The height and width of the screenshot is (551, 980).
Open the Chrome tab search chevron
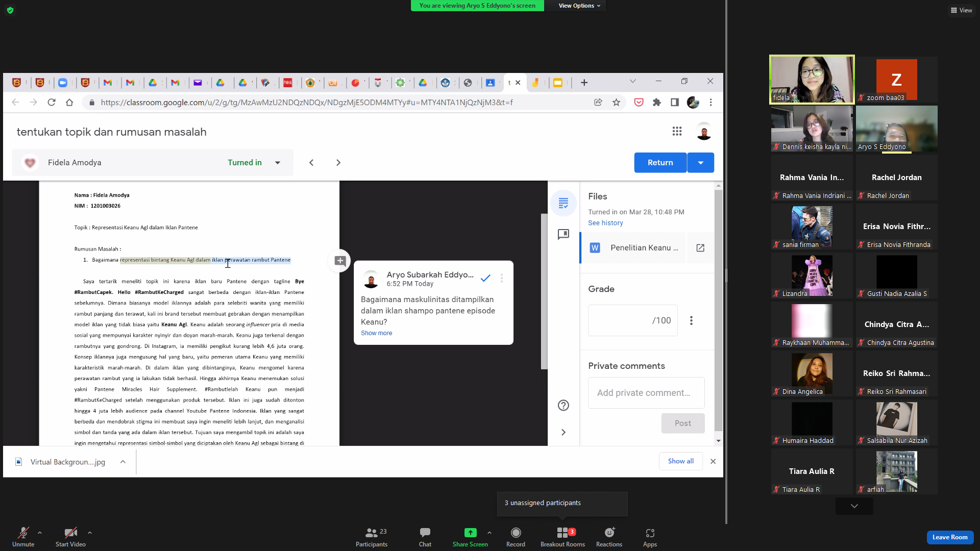633,82
